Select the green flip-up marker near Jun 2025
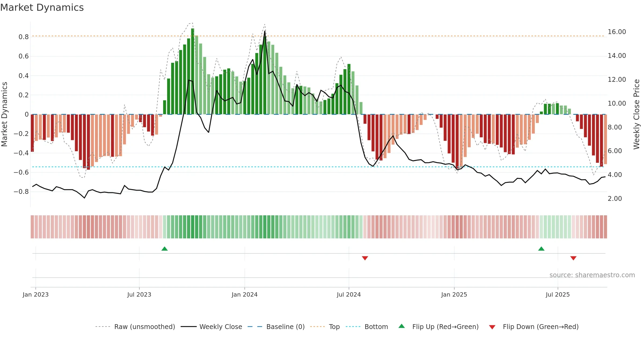644x362 pixels. pyautogui.click(x=541, y=249)
